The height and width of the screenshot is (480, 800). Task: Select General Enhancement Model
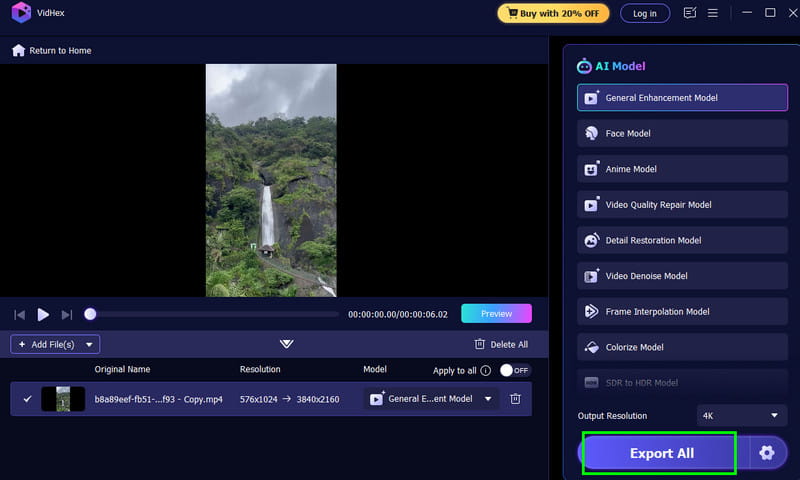[x=682, y=97]
